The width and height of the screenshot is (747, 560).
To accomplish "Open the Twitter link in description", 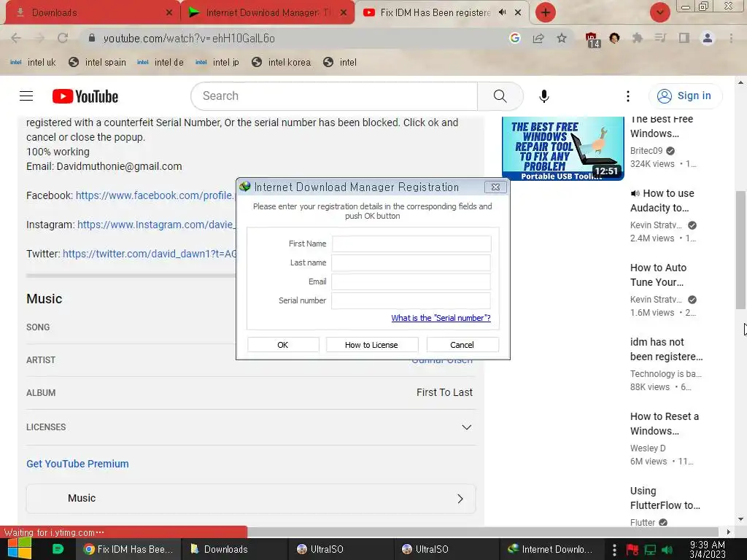I will click(x=149, y=254).
